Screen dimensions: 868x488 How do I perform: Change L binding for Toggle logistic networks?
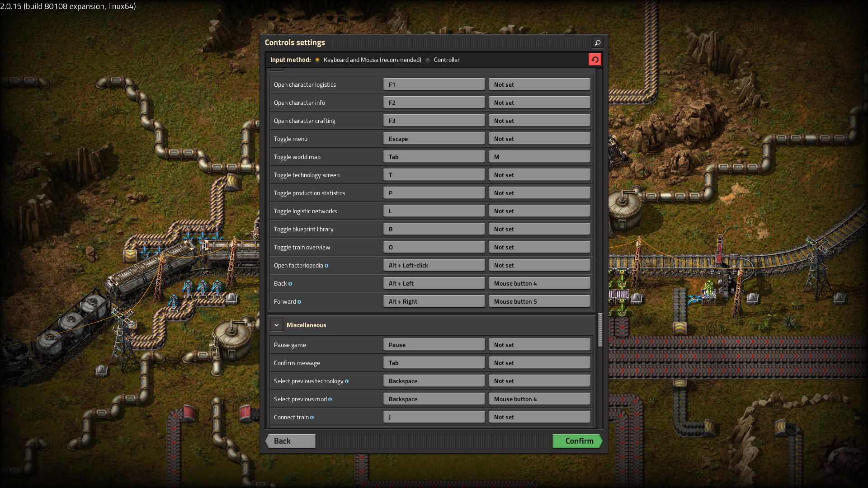tap(434, 211)
